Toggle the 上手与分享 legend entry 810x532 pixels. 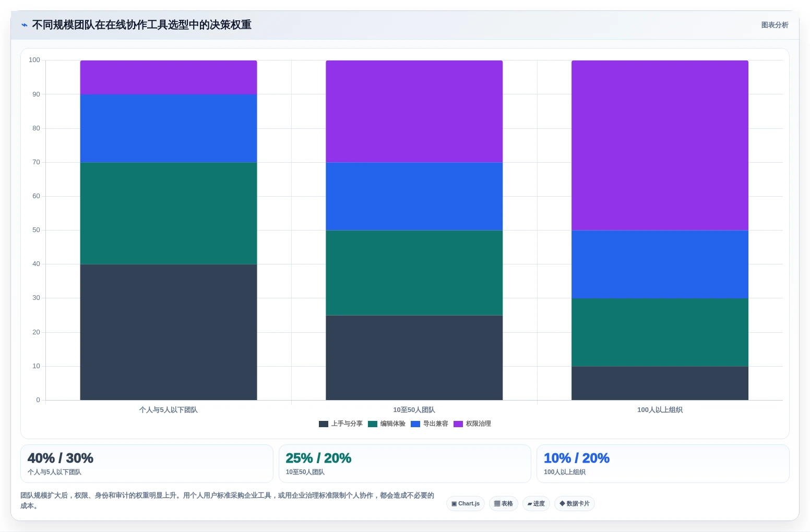click(x=341, y=424)
